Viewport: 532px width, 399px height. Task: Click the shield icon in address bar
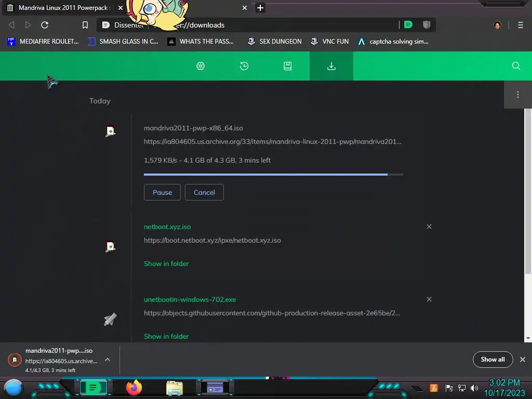point(427,24)
